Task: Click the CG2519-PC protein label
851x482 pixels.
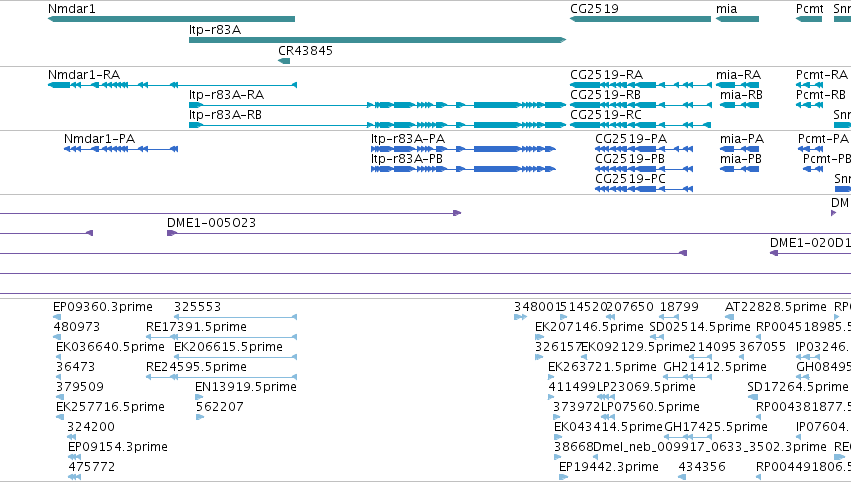Action: [631, 179]
